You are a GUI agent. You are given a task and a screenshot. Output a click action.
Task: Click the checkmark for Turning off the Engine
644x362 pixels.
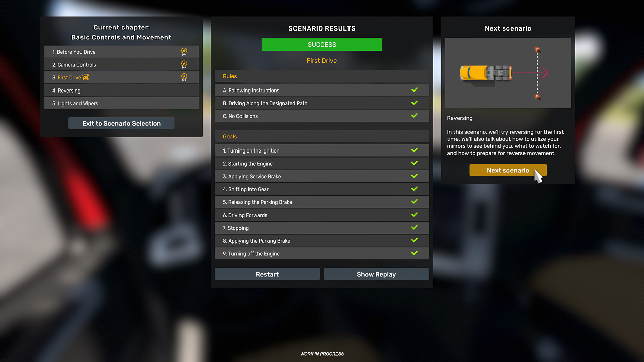pos(414,253)
